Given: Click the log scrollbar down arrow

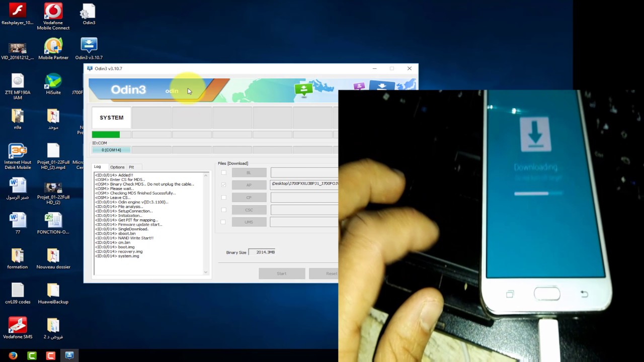Looking at the screenshot, I should tap(206, 272).
